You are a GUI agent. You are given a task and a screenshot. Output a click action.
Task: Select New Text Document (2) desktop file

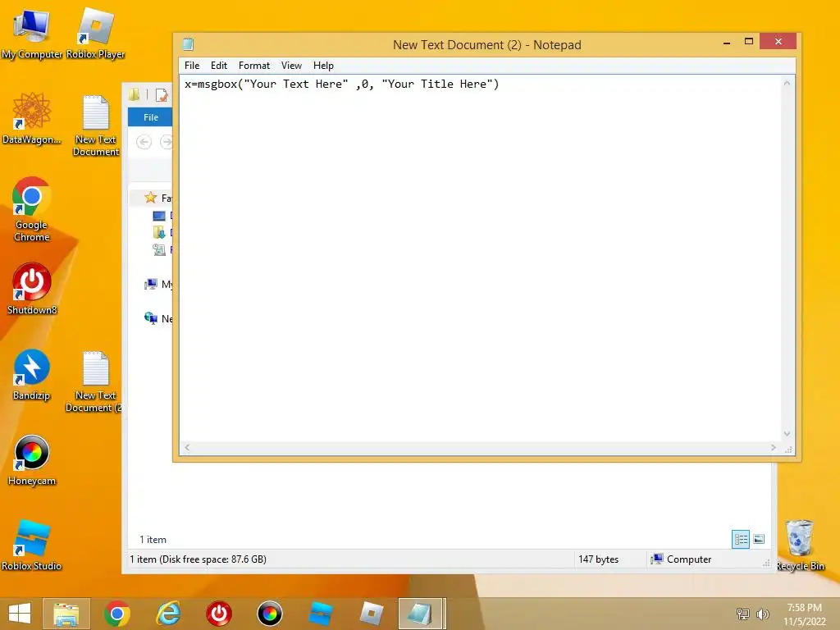coord(95,381)
